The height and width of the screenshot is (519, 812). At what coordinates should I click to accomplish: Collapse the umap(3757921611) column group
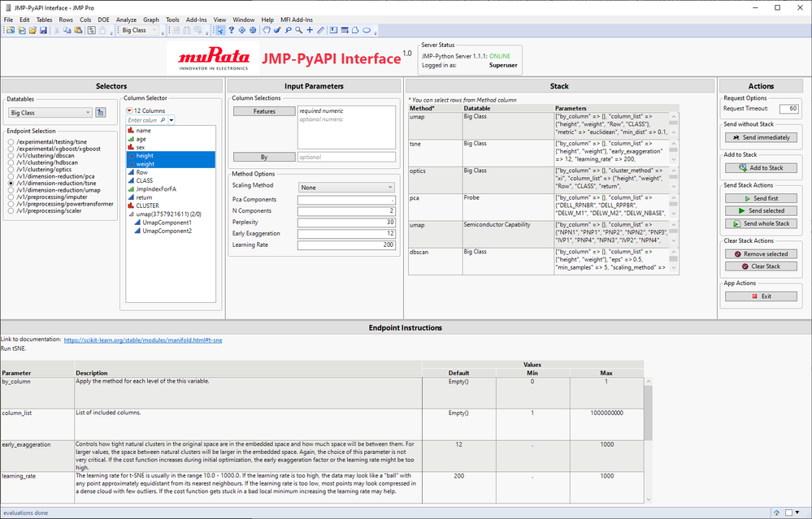(x=131, y=214)
